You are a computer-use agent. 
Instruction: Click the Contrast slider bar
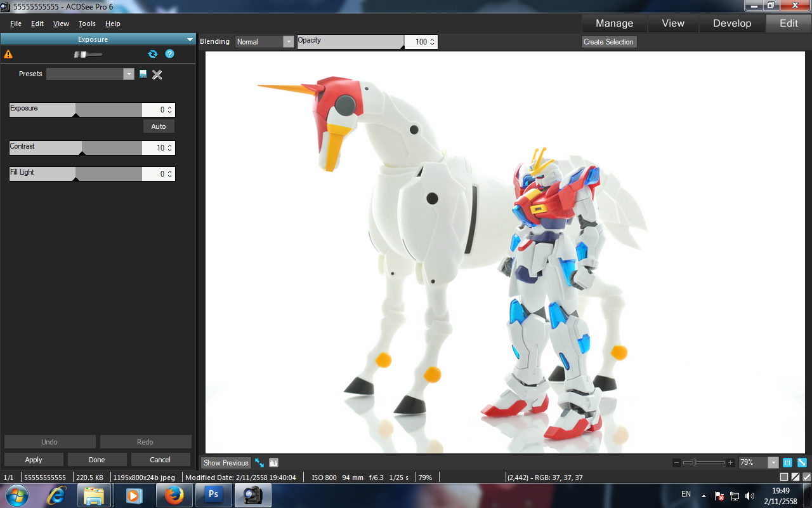(75, 148)
